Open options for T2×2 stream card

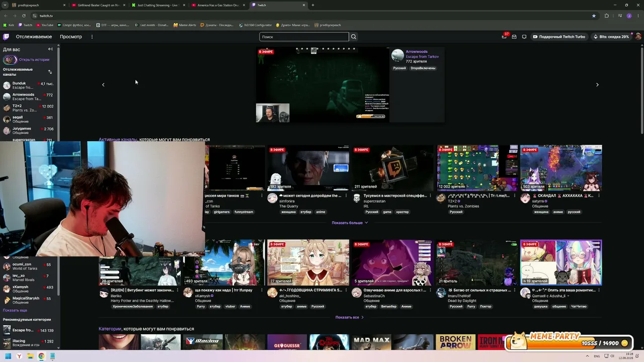tap(514, 196)
